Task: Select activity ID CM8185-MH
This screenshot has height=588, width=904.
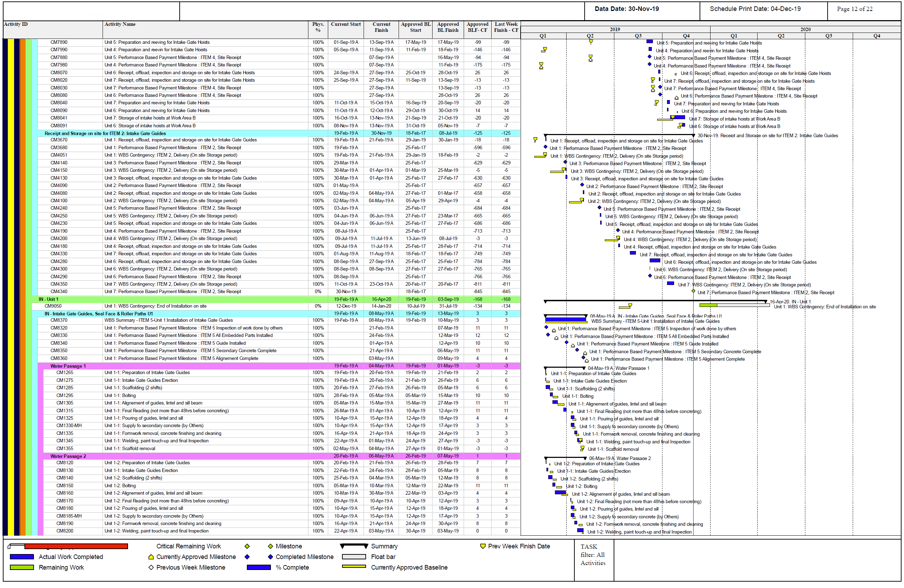Action: (69, 516)
